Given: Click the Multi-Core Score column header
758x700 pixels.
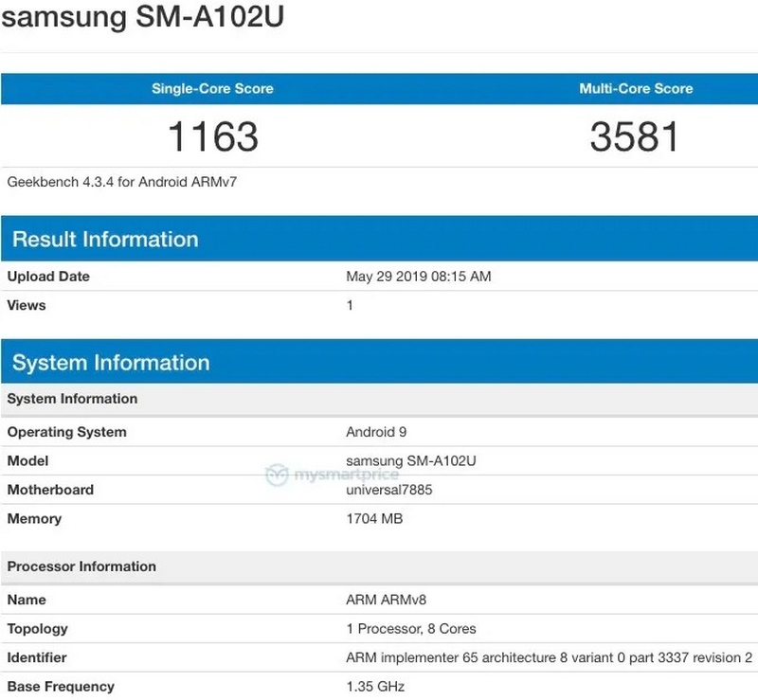Looking at the screenshot, I should (x=635, y=88).
